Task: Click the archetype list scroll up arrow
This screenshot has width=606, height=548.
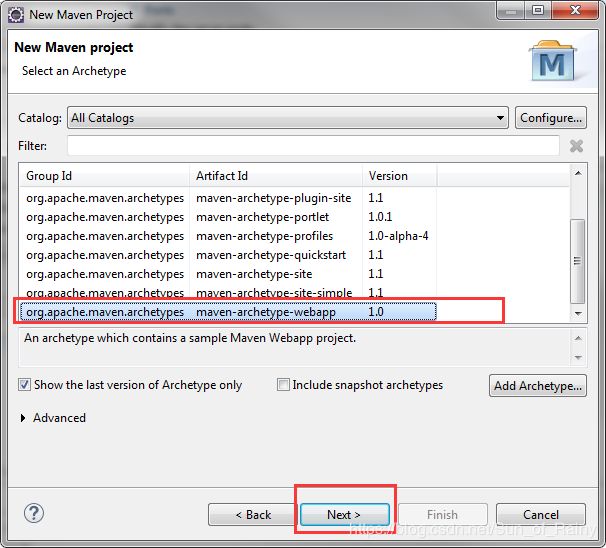Action: (x=578, y=173)
